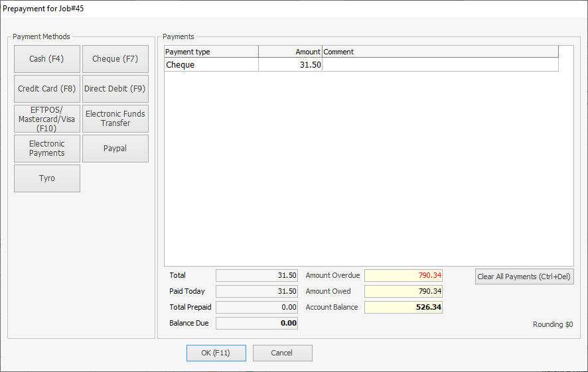Select the Cheque (F7) payment method
This screenshot has width=588, height=372.
coord(115,59)
